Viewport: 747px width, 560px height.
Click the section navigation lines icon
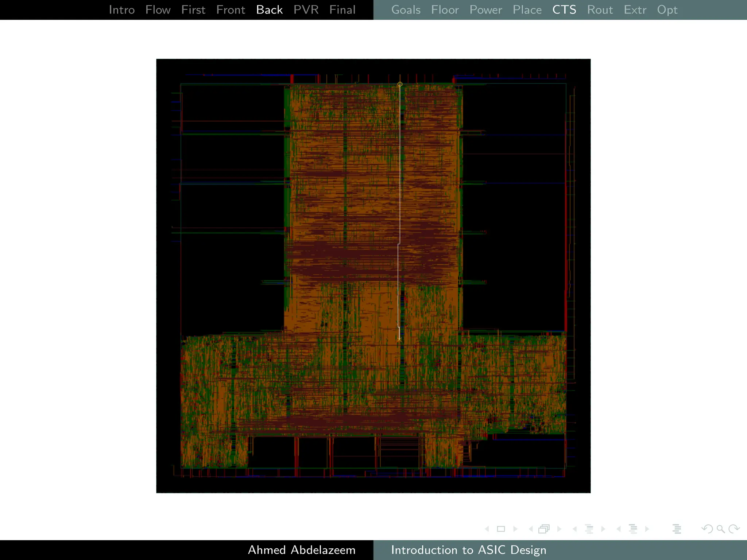(633, 529)
